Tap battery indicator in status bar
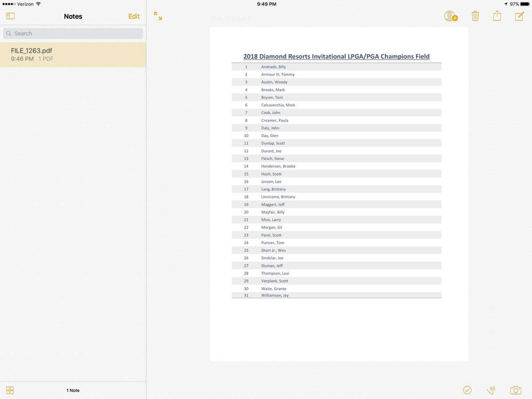The image size is (532, 399). [x=525, y=4]
